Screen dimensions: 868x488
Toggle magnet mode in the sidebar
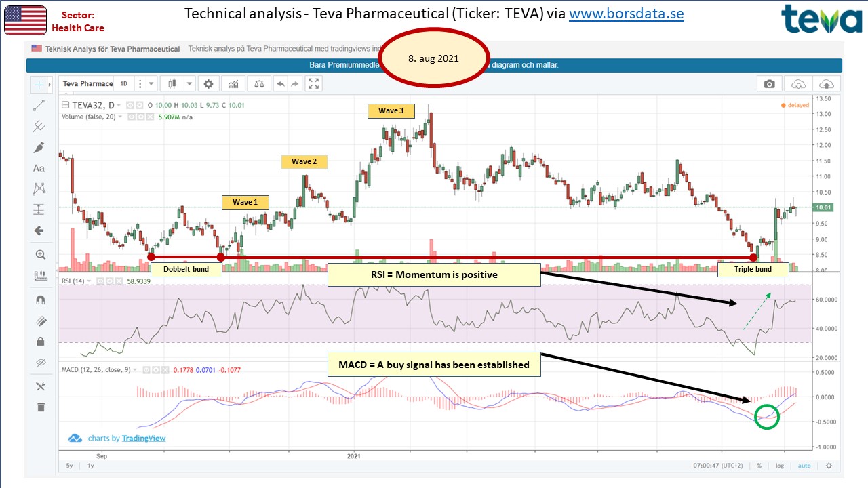pyautogui.click(x=40, y=300)
